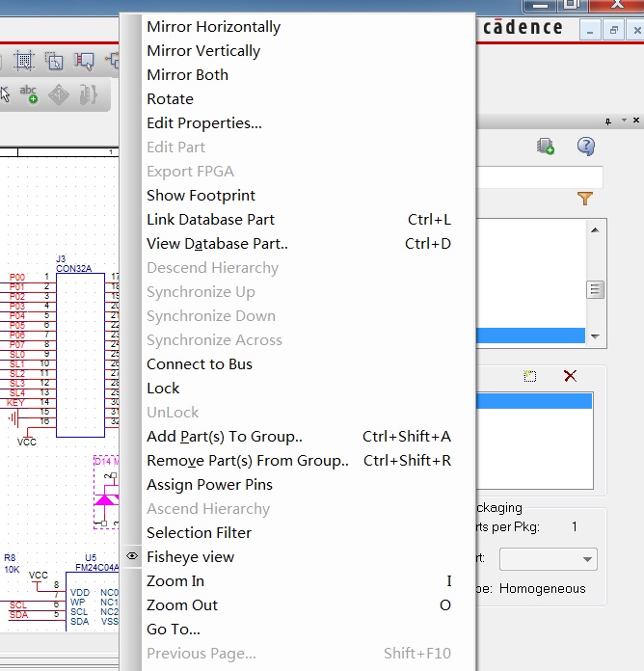644x671 pixels.
Task: Click the part search input field
Action: coord(539,177)
